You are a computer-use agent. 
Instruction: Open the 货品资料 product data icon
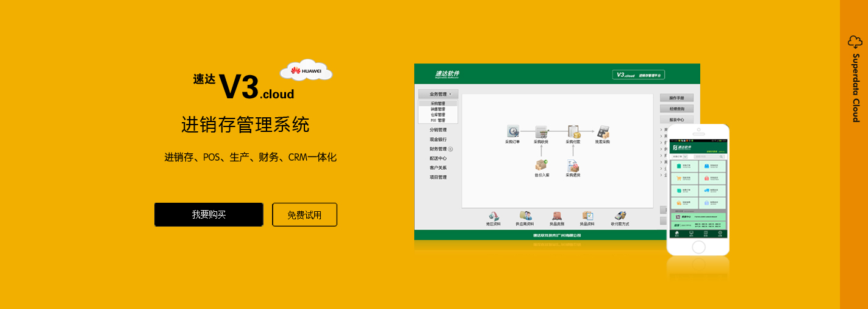click(588, 216)
